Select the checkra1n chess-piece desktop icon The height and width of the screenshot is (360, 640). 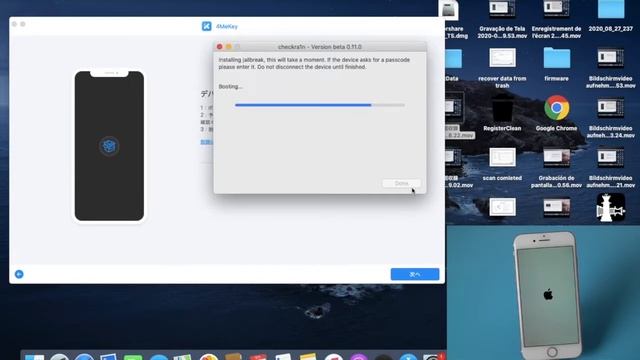point(611,207)
